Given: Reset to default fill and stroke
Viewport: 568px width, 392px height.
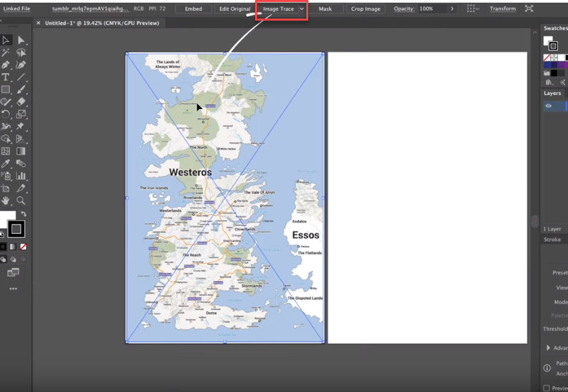Looking at the screenshot, I should [x=2, y=235].
